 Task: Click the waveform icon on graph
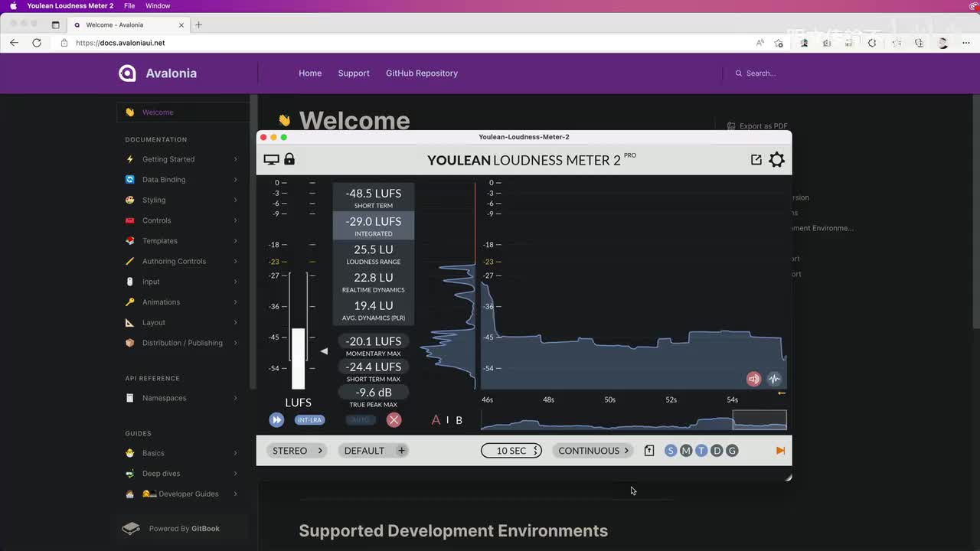click(774, 379)
